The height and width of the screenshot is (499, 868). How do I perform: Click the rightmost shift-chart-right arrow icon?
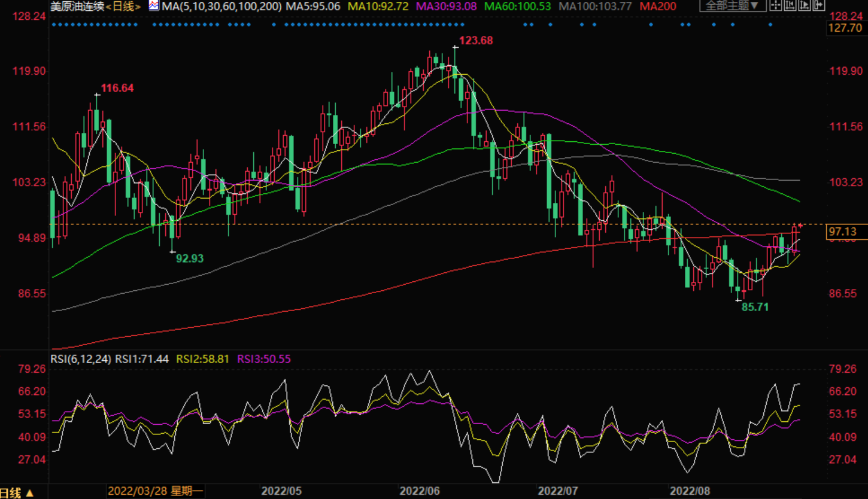tap(817, 6)
